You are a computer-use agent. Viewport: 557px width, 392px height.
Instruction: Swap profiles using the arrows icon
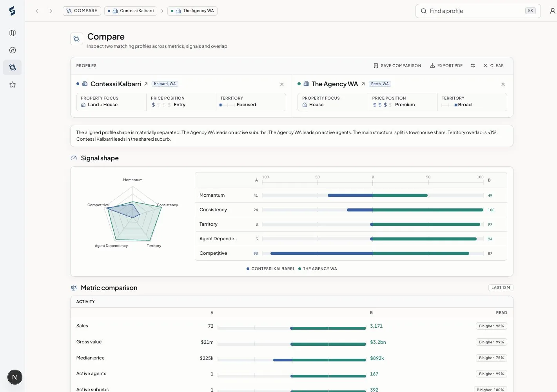473,66
